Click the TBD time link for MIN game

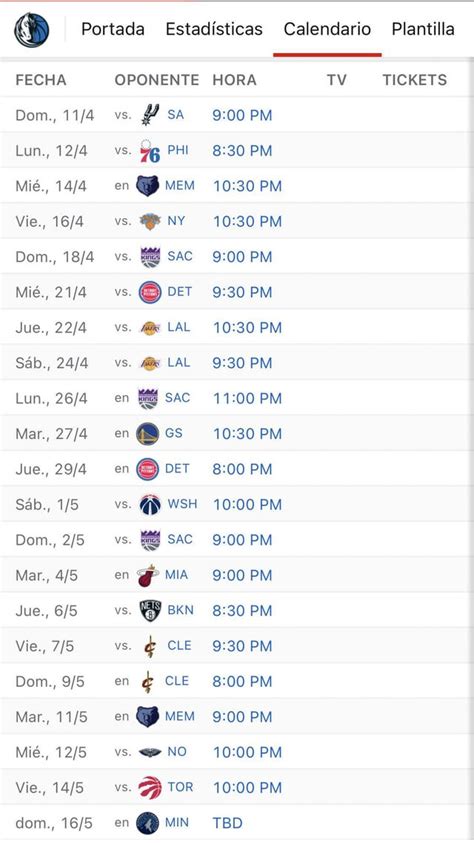click(227, 823)
